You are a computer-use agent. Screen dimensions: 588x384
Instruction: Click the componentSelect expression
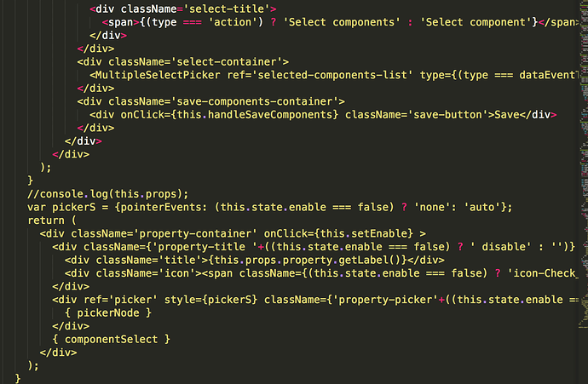112,339
